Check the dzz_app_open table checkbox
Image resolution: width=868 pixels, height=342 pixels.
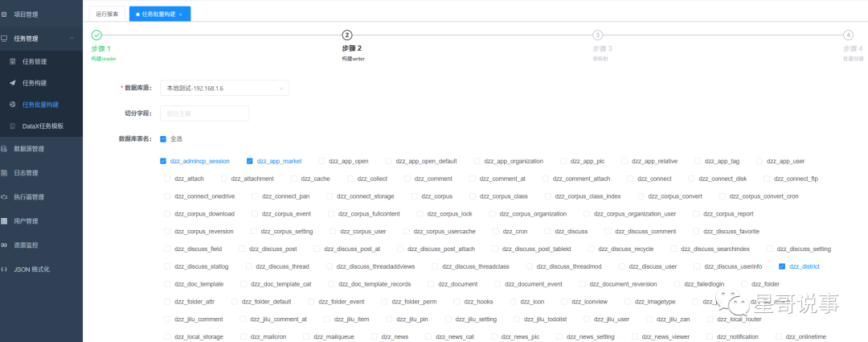321,161
